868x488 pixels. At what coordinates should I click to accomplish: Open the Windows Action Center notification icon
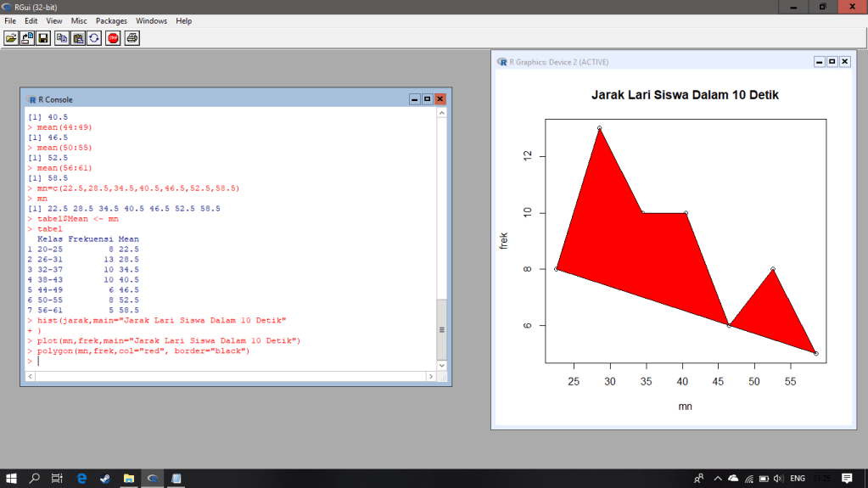[x=846, y=479]
